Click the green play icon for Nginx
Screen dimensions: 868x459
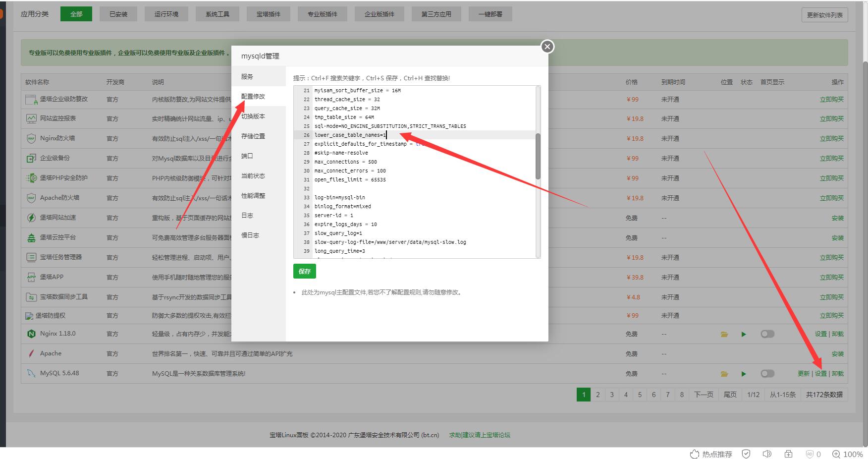pyautogui.click(x=744, y=334)
